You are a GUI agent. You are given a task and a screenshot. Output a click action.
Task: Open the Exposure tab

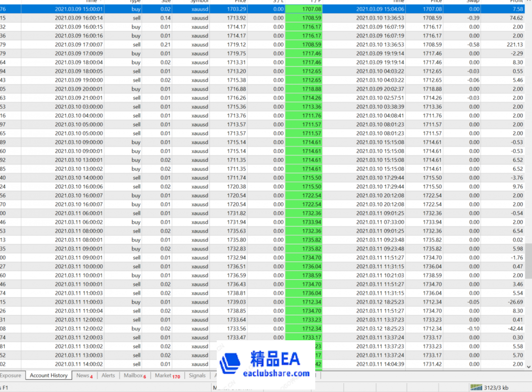[12, 375]
